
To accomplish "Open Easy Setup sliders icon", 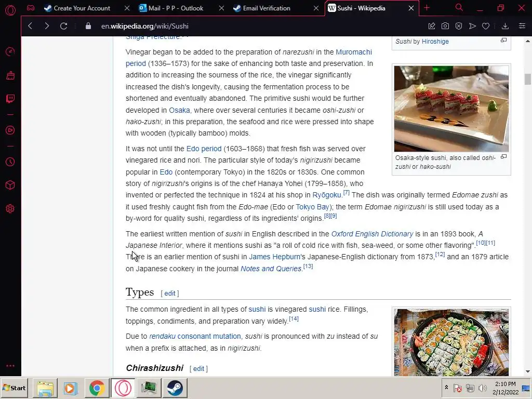I will (522, 26).
